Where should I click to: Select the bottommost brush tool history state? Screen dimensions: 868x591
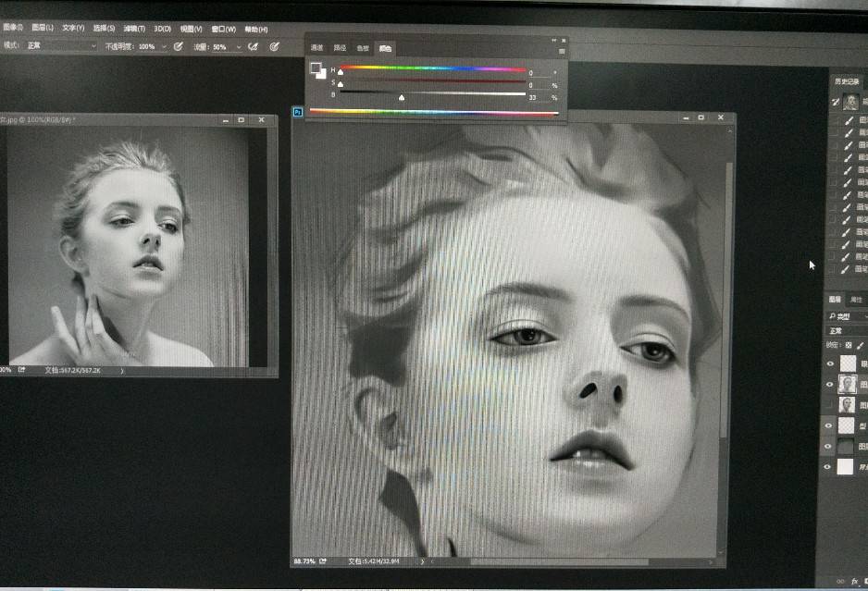click(845, 270)
